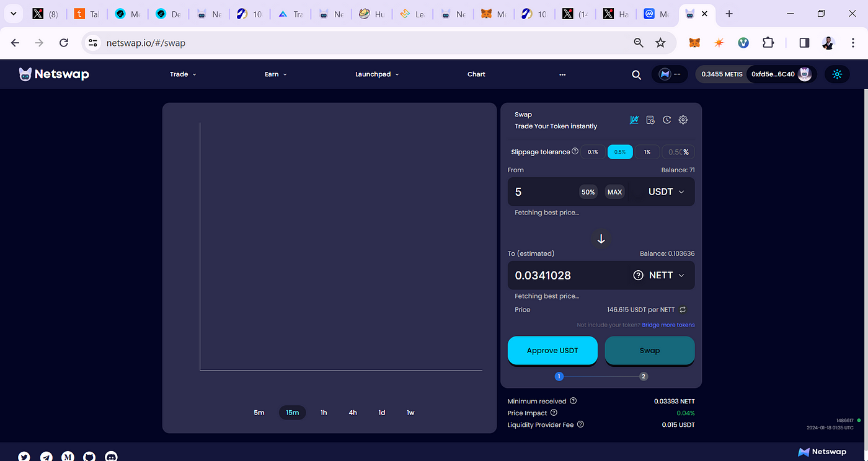The width and height of the screenshot is (868, 461).
Task: Bookmark this page with star icon
Action: click(x=660, y=43)
